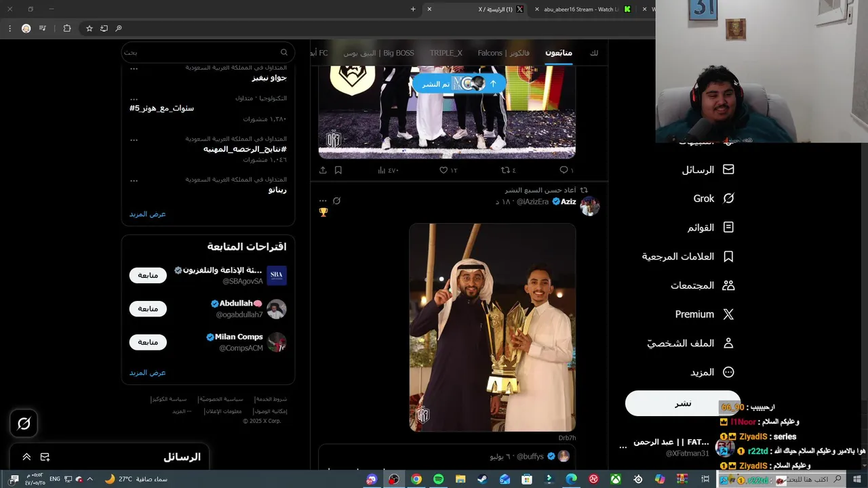This screenshot has height=488, width=868.
Task: Open the floating Grok button
Action: coord(24,424)
